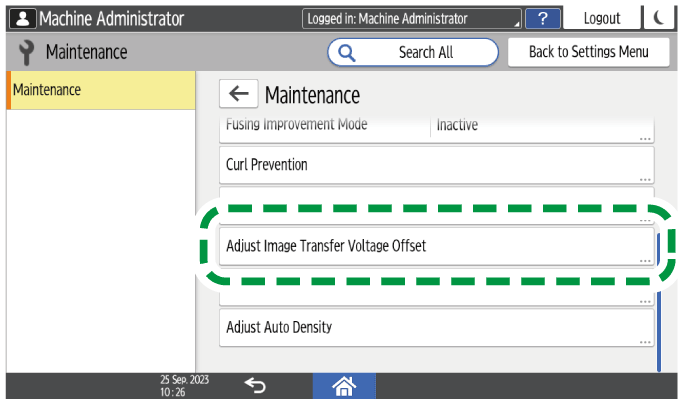683x404 pixels.
Task: Go to the home screen via house icon
Action: 345,384
